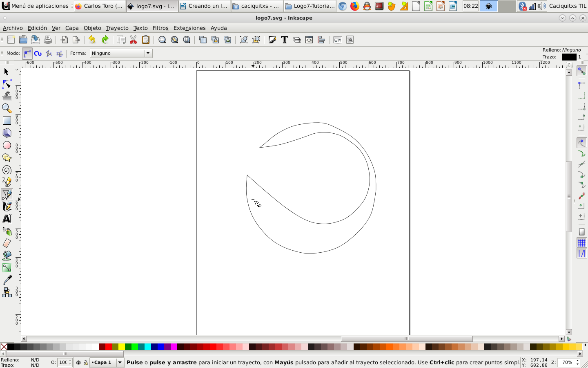Open Fill and Stroke dialog icon

[272, 40]
